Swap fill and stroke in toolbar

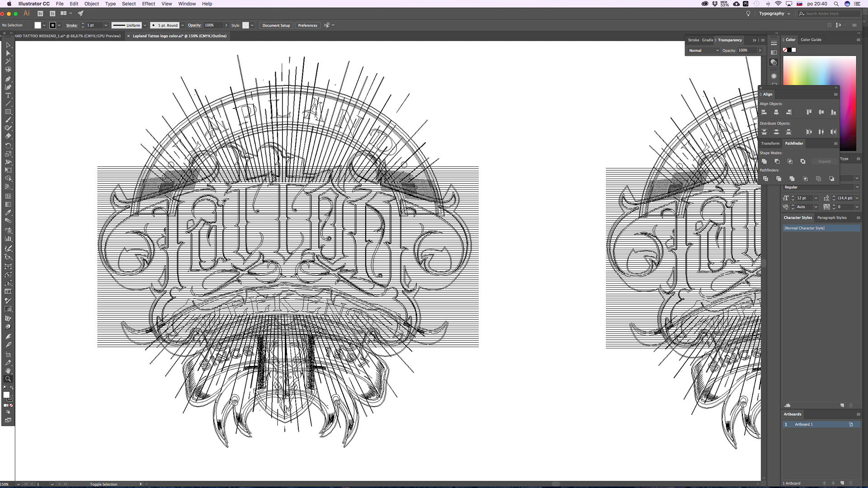pyautogui.click(x=12, y=388)
